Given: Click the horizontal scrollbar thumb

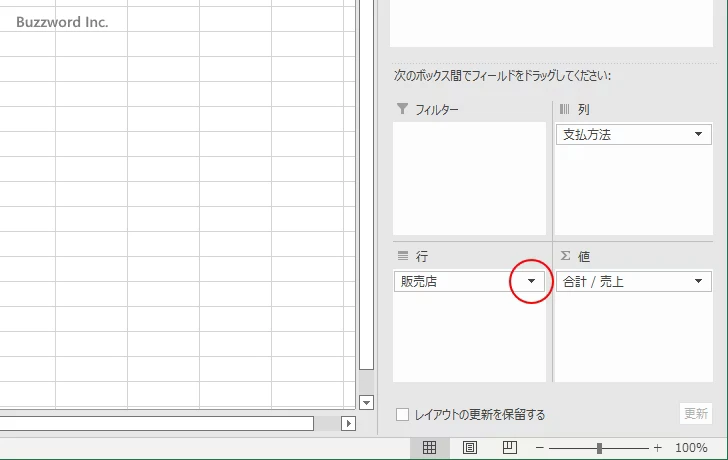Looking at the screenshot, I should point(156,423).
